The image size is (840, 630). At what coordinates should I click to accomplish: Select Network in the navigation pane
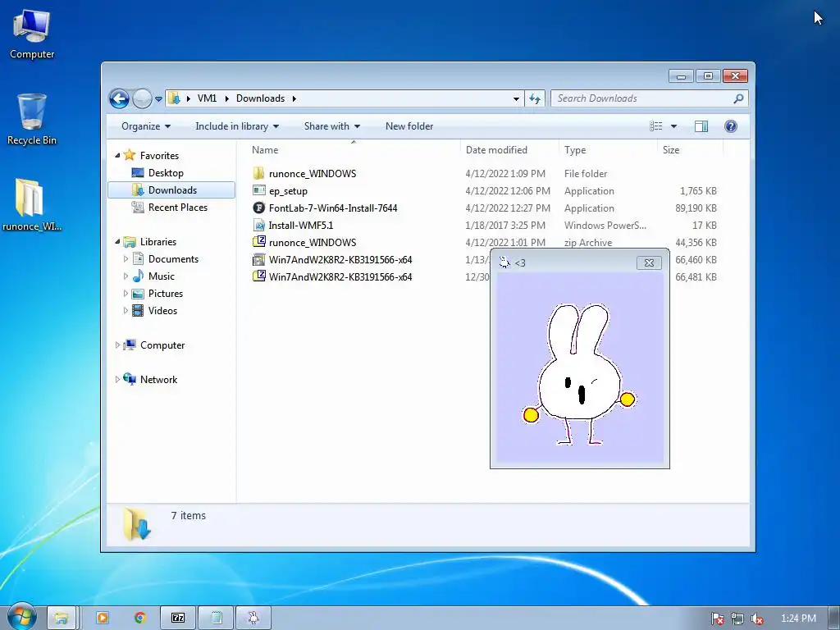(158, 379)
